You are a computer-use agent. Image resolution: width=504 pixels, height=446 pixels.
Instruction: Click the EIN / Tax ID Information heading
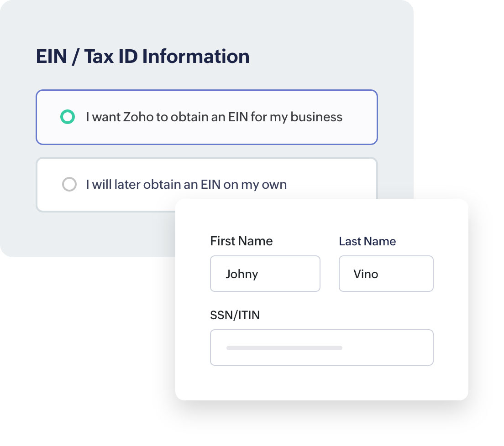click(x=142, y=57)
